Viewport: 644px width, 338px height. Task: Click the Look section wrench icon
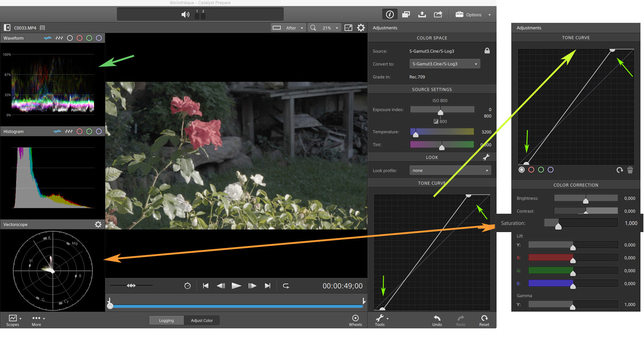coord(486,157)
